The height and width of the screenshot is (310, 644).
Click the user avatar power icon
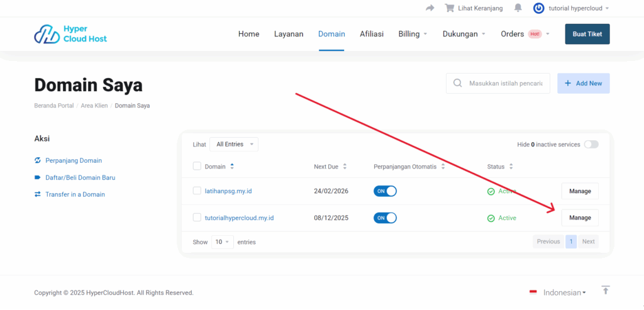click(538, 8)
